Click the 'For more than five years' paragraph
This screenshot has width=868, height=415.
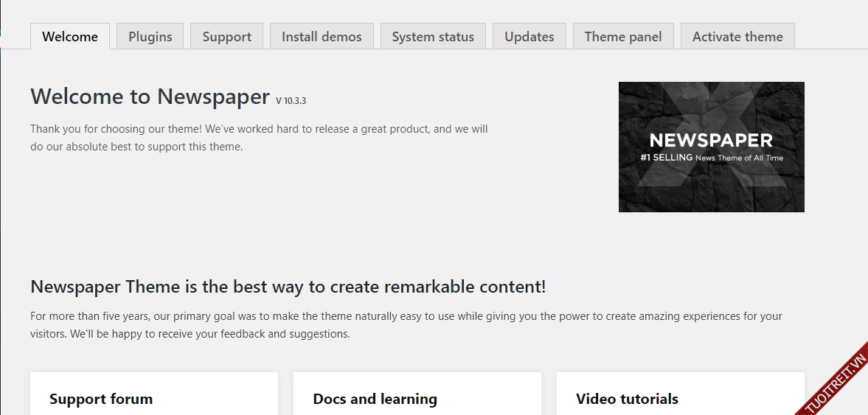point(406,325)
